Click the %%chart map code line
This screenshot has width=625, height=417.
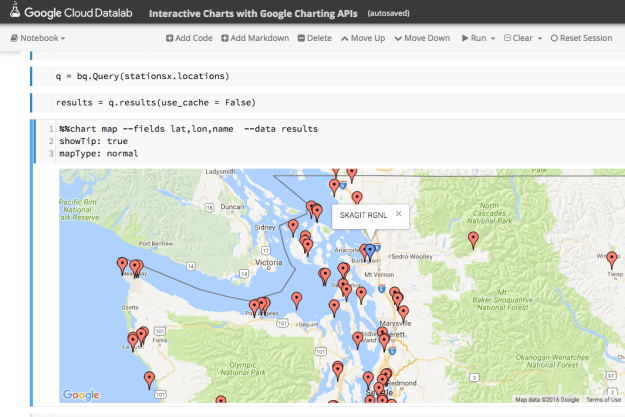click(189, 129)
